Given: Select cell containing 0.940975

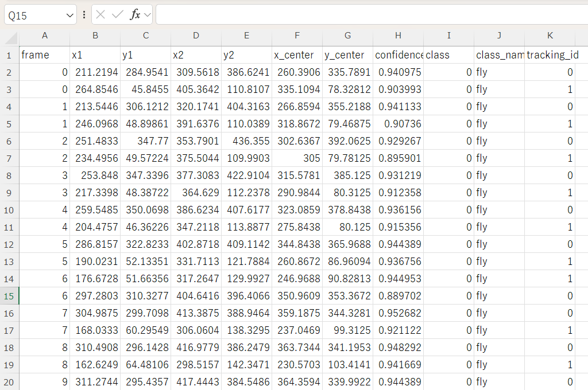Looking at the screenshot, I should 398,72.
